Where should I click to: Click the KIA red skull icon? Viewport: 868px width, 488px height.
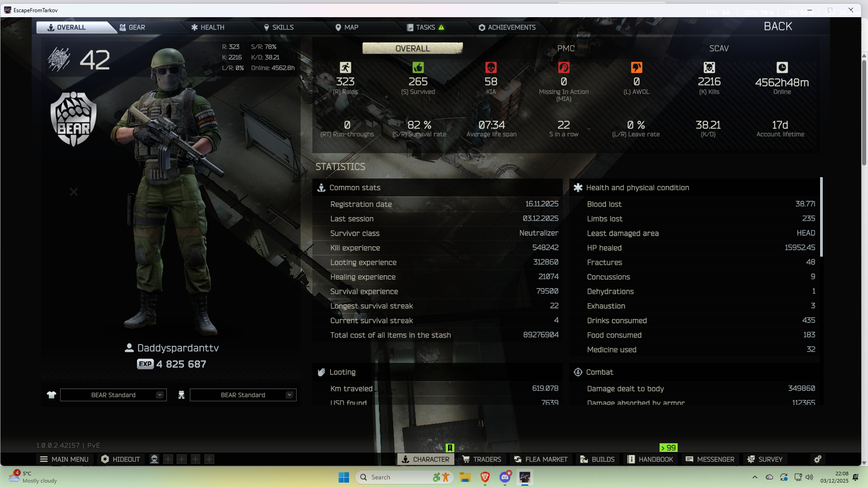pos(491,68)
